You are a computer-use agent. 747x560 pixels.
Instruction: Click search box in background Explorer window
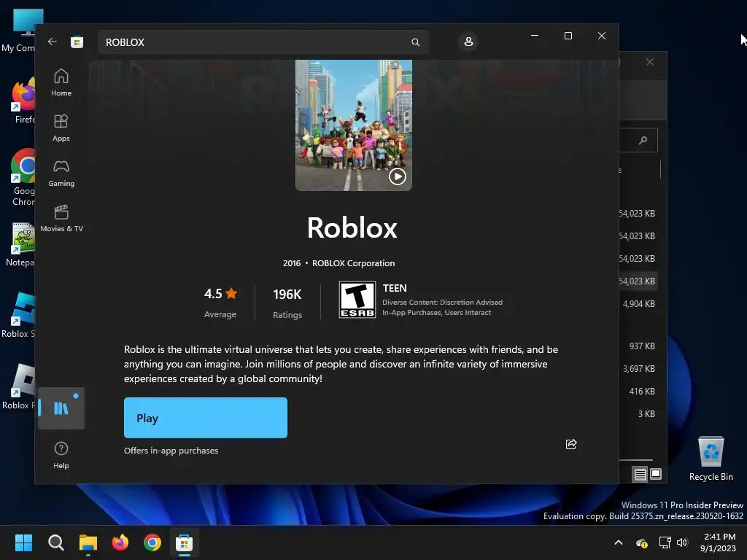click(638, 140)
